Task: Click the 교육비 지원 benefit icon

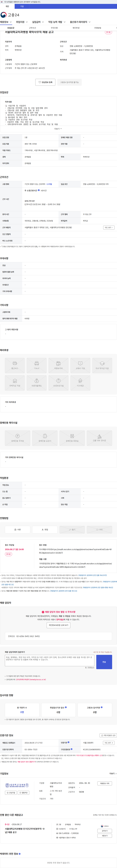Action: coord(80,365)
